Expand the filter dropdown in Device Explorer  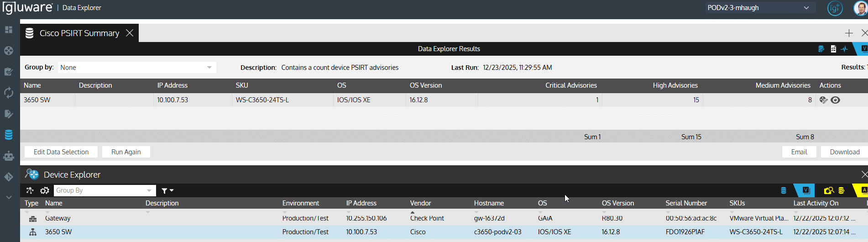coord(167,190)
